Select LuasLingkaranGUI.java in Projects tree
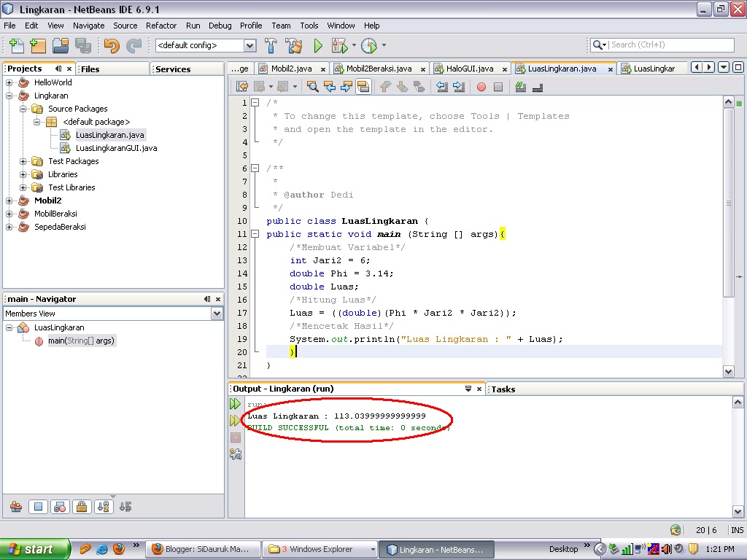The image size is (747, 560). (x=116, y=148)
